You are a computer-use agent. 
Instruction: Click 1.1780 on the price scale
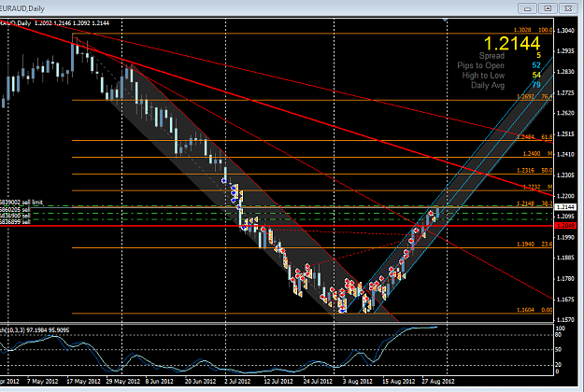[565, 278]
